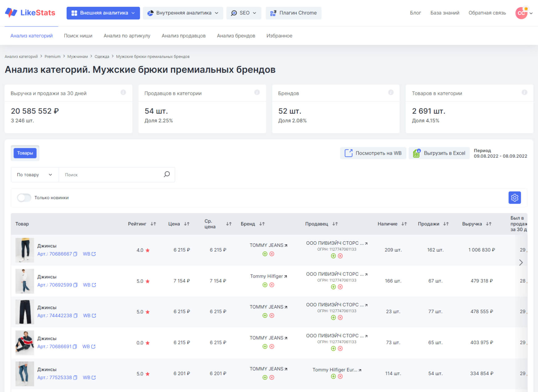Open Обратная связь link
The height and width of the screenshot is (392, 538).
coord(487,13)
